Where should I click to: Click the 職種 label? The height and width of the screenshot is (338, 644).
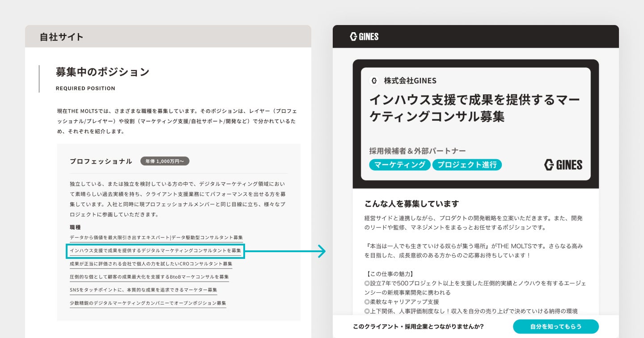pyautogui.click(x=75, y=227)
